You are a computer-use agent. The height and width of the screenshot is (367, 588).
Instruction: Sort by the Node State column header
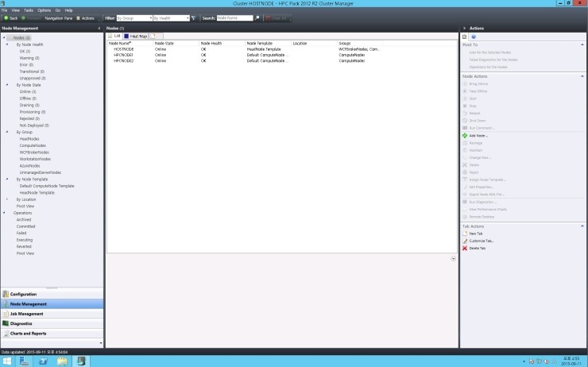(x=176, y=44)
